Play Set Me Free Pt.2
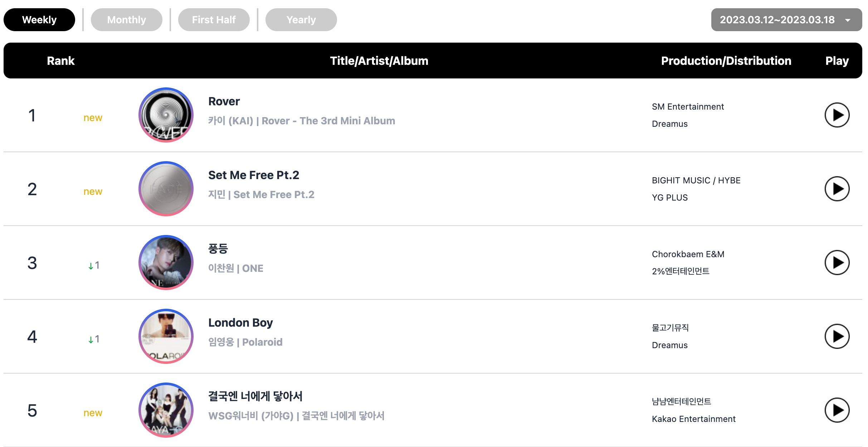The height and width of the screenshot is (447, 868). click(x=837, y=189)
